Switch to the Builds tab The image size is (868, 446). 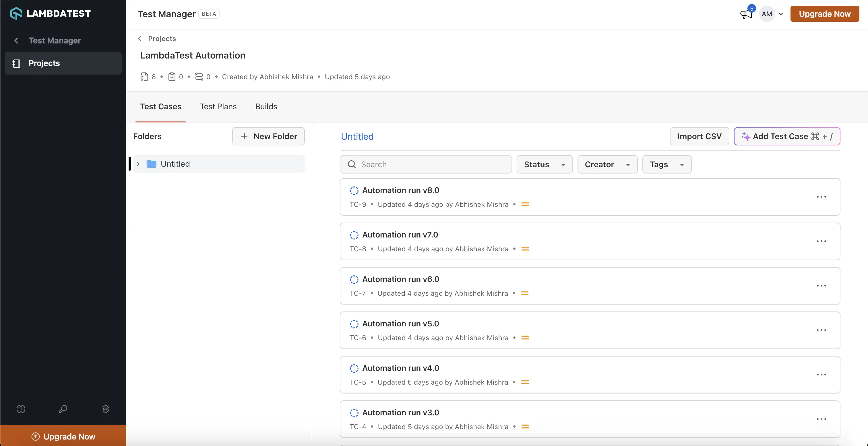pyautogui.click(x=266, y=107)
